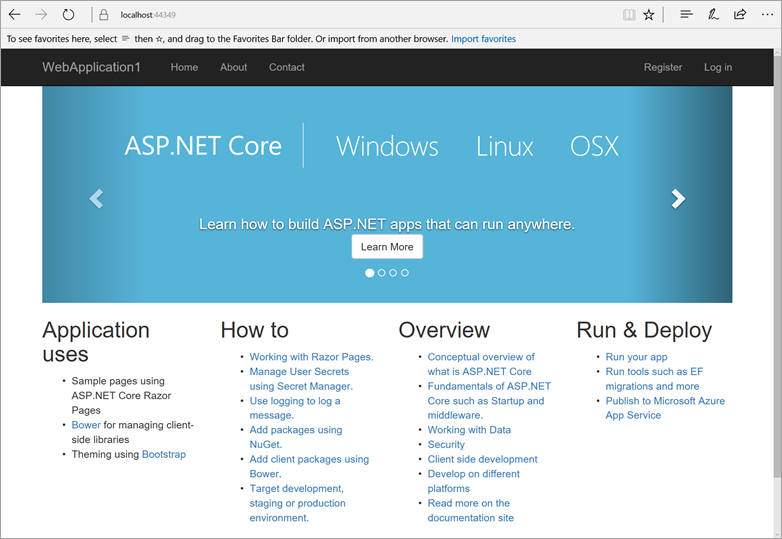Open Add client packages using Bower link
This screenshot has height=539, width=782.
[x=309, y=466]
